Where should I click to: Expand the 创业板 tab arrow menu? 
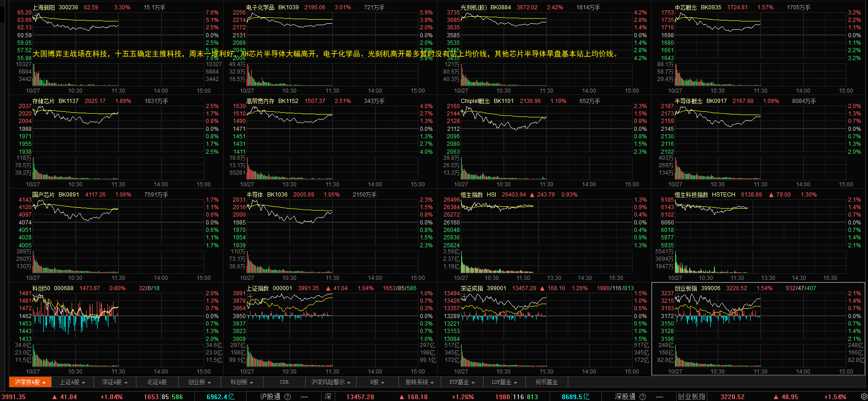209,382
